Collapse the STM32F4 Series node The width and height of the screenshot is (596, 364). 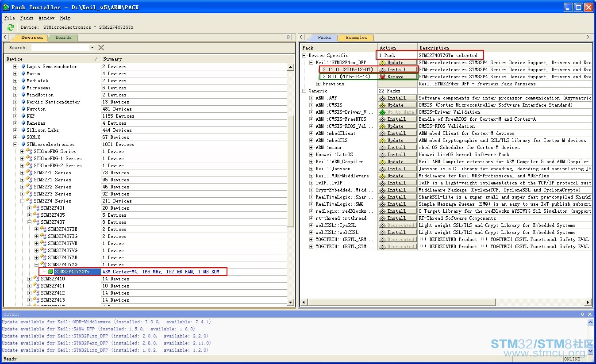click(x=23, y=201)
